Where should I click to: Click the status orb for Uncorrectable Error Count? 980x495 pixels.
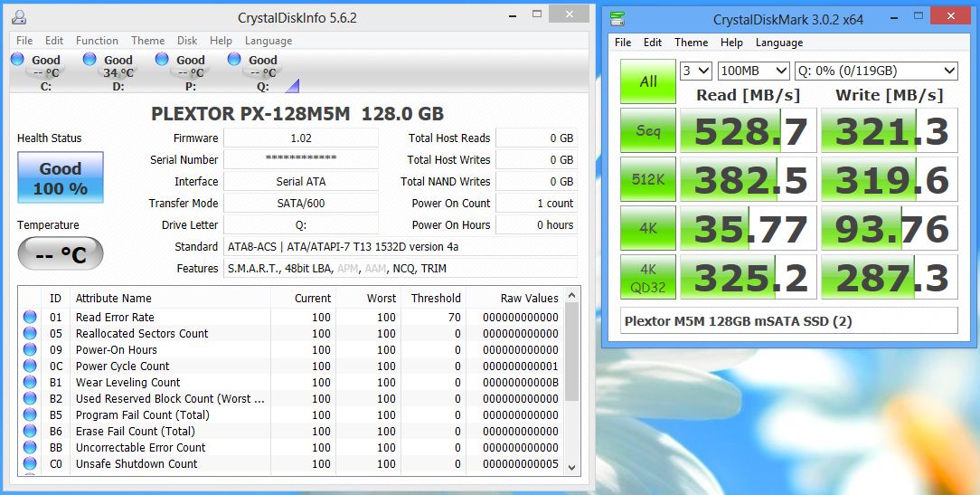[x=30, y=447]
